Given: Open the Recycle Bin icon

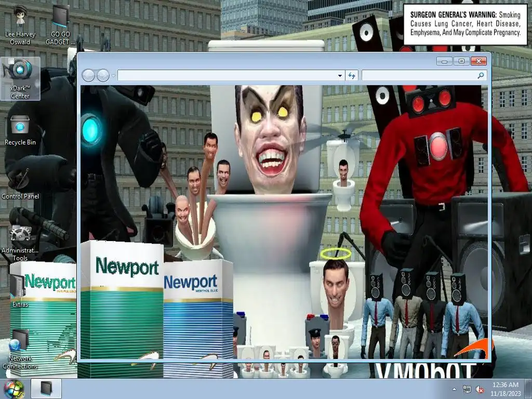Looking at the screenshot, I should 20,130.
